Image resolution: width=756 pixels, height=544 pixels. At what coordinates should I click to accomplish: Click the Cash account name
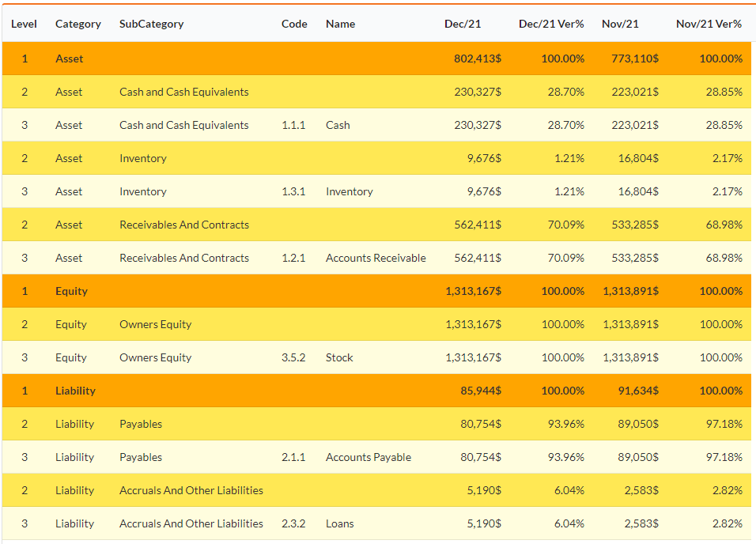[338, 125]
